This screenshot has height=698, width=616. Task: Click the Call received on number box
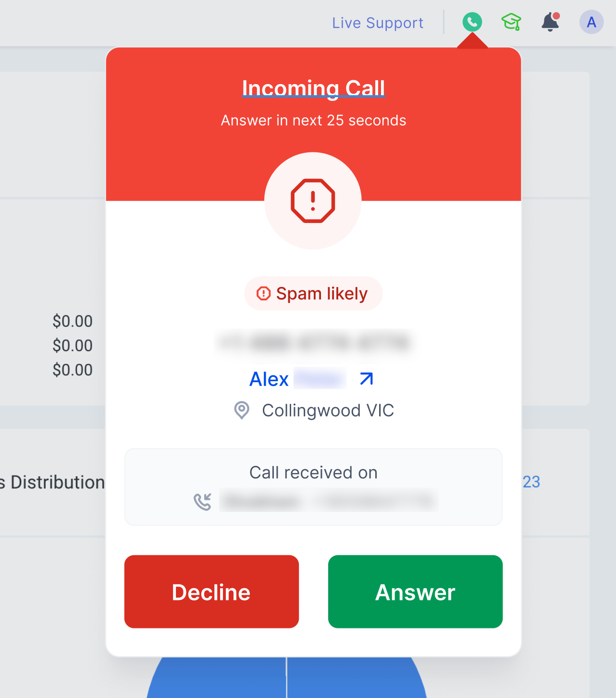pyautogui.click(x=313, y=487)
